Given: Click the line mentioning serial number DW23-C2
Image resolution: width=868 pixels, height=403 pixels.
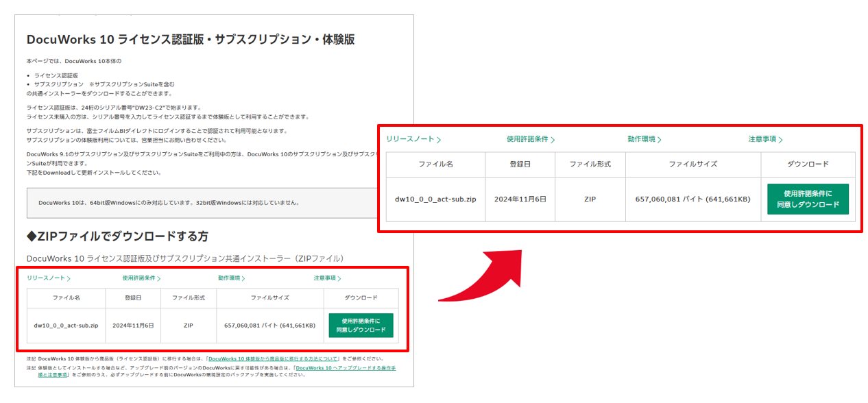Looking at the screenshot, I should [x=114, y=108].
